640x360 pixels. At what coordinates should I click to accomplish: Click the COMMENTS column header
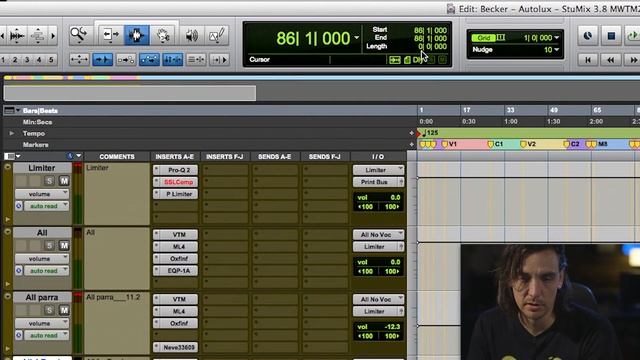coord(117,157)
